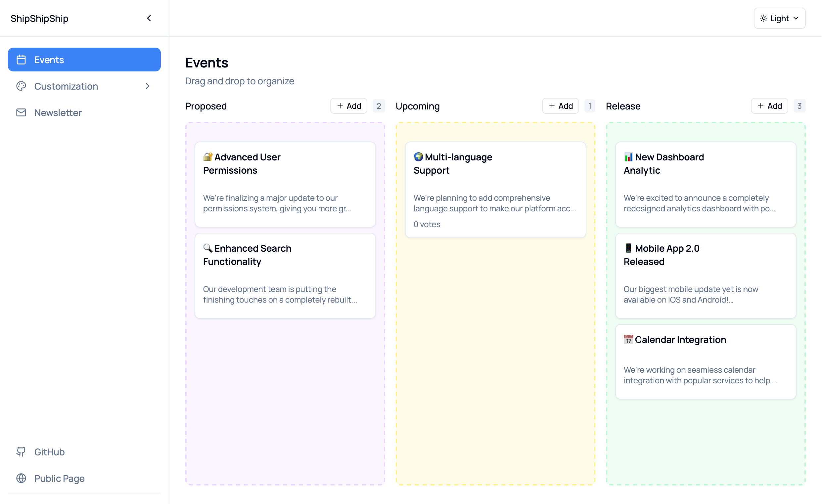Collapse the sidebar with the arrow
Viewport: 822px width, 504px height.
point(149,18)
